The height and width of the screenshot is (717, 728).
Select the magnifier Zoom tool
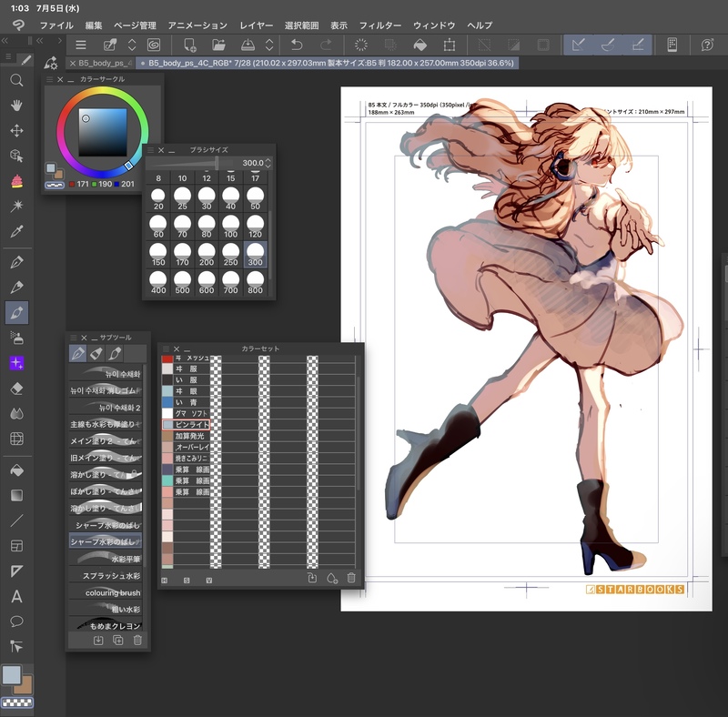point(16,80)
